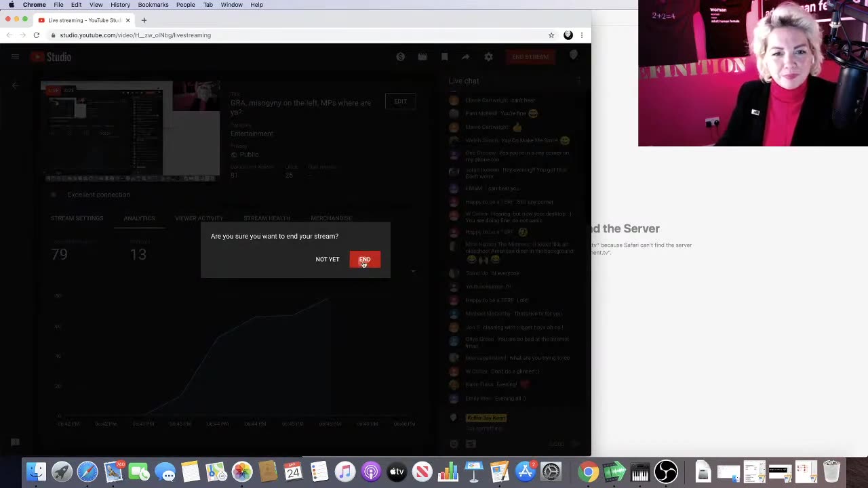Click the Chrome icon in the Dock

pyautogui.click(x=588, y=471)
